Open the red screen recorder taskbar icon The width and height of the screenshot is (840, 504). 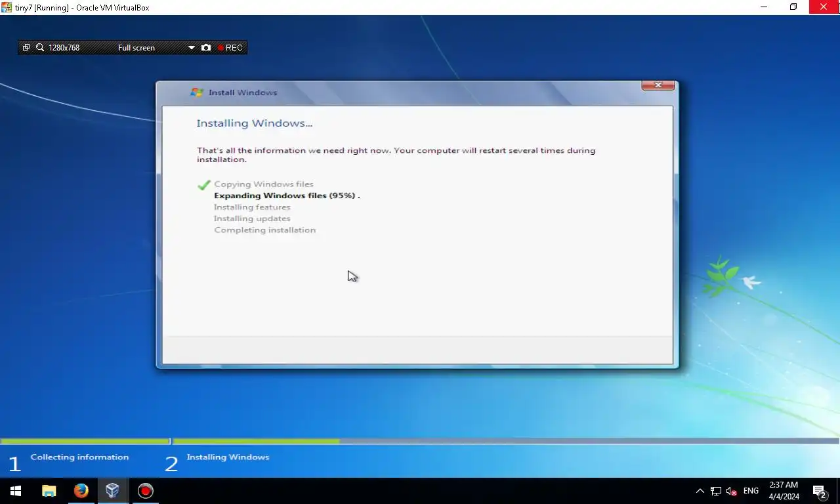click(x=145, y=491)
